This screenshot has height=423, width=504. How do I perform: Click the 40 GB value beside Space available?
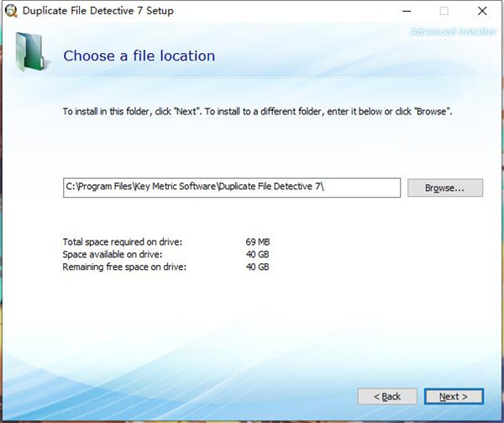point(258,255)
